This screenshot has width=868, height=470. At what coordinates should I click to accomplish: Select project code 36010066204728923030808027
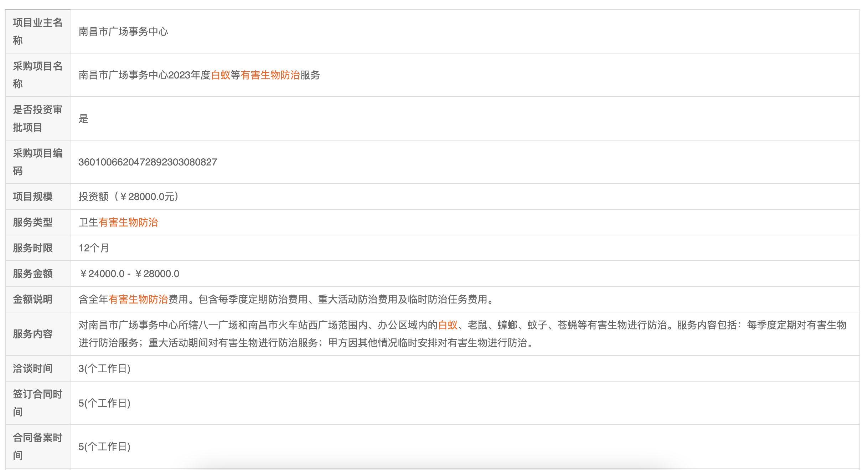pyautogui.click(x=148, y=162)
